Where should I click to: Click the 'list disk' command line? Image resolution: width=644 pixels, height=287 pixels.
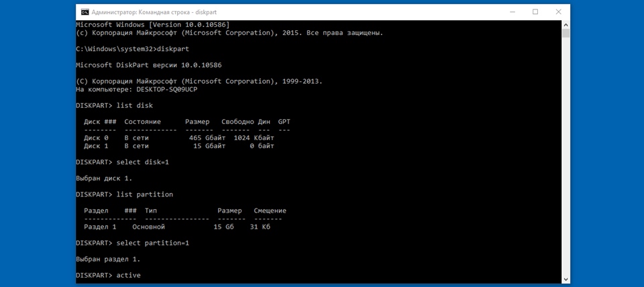134,105
